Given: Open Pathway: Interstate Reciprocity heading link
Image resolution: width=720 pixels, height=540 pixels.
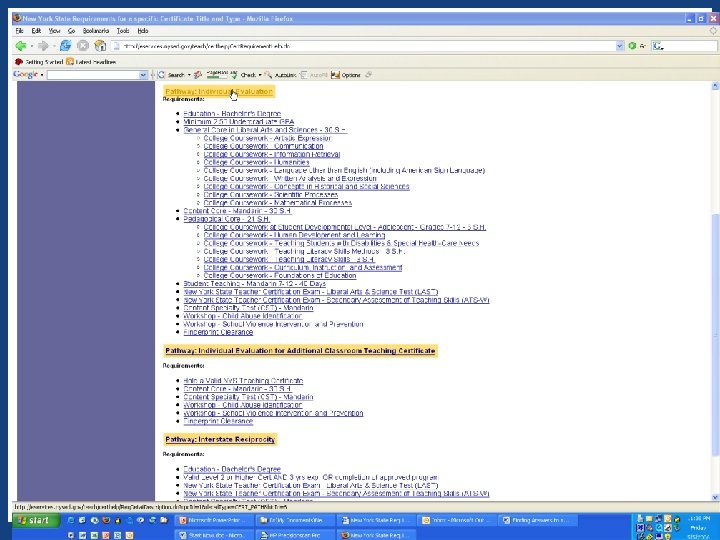Looking at the screenshot, I should pos(220,439).
